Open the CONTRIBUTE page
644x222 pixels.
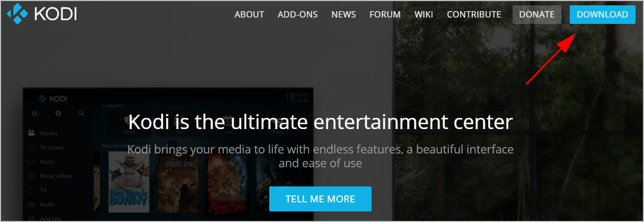coord(474,14)
